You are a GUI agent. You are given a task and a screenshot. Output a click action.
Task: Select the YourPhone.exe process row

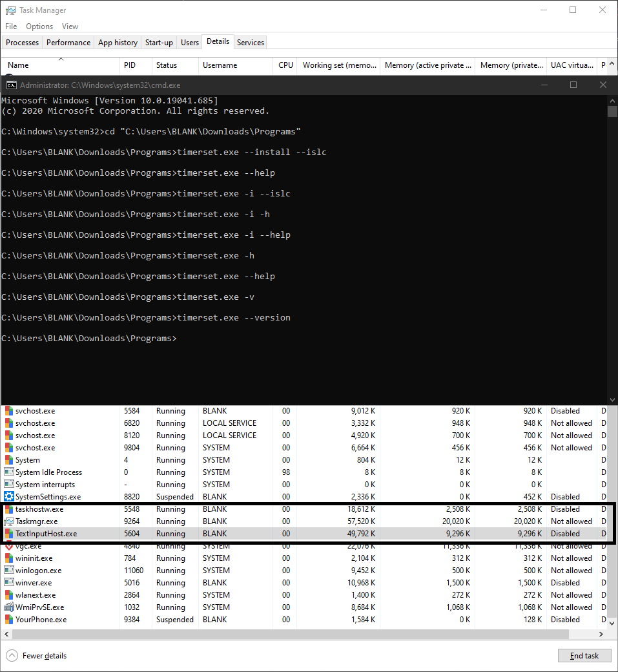pos(304,620)
